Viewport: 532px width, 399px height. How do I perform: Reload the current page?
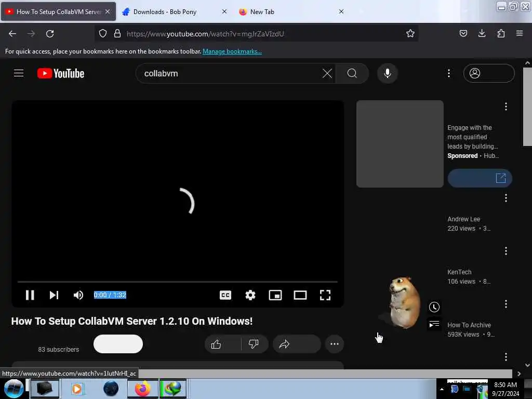tap(50, 34)
